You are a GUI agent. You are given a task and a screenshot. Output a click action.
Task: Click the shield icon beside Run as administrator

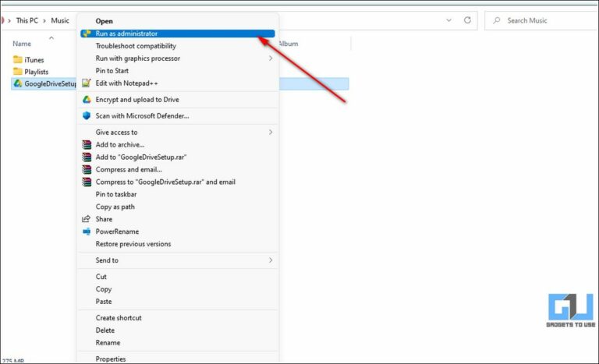87,34
